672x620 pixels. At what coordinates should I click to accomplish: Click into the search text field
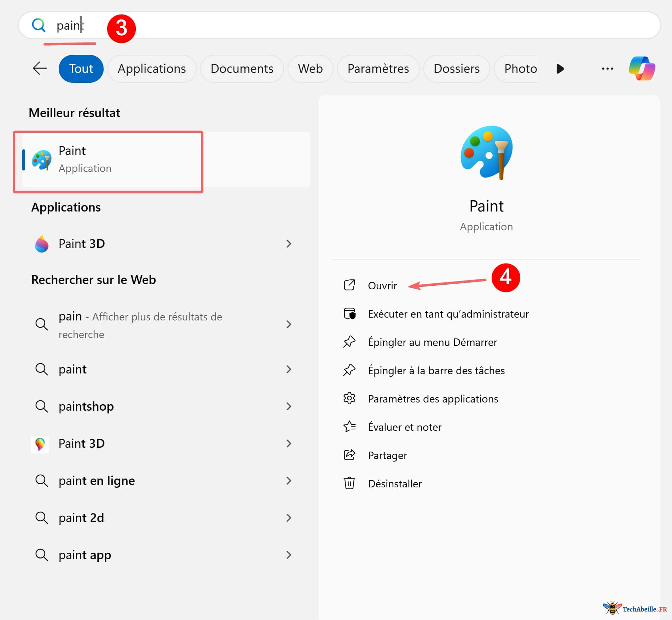click(340, 25)
